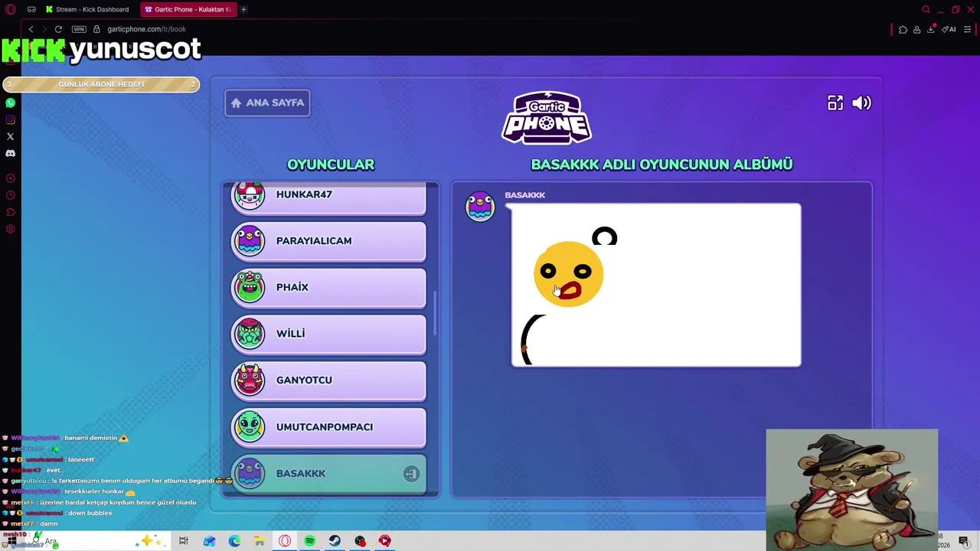The image size is (980, 551).
Task: Toggle fullscreen in Gartic Phone
Action: pos(835,103)
